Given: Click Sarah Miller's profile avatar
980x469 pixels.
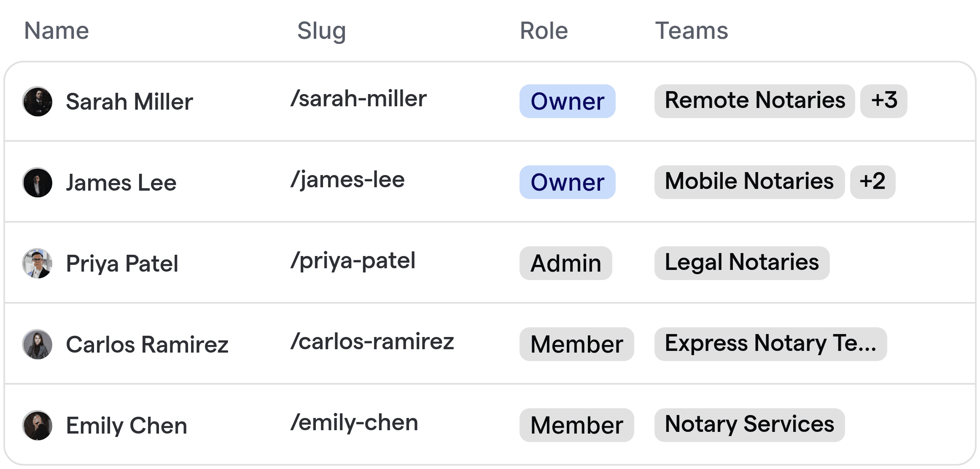Looking at the screenshot, I should point(38,101).
